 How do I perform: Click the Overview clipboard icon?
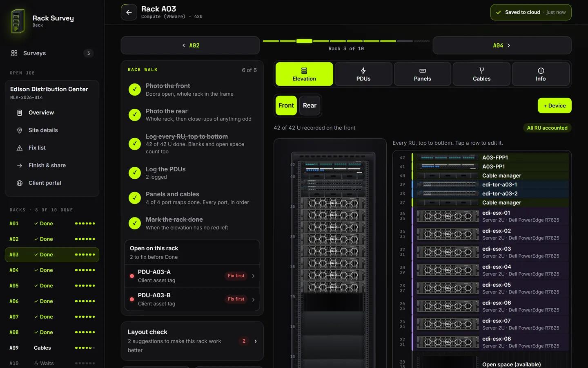20,113
